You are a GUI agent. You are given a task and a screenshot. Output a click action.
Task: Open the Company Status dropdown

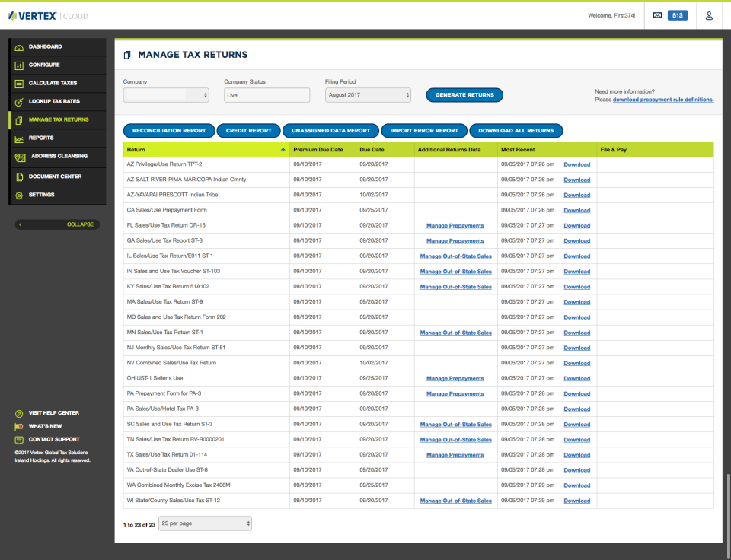266,95
